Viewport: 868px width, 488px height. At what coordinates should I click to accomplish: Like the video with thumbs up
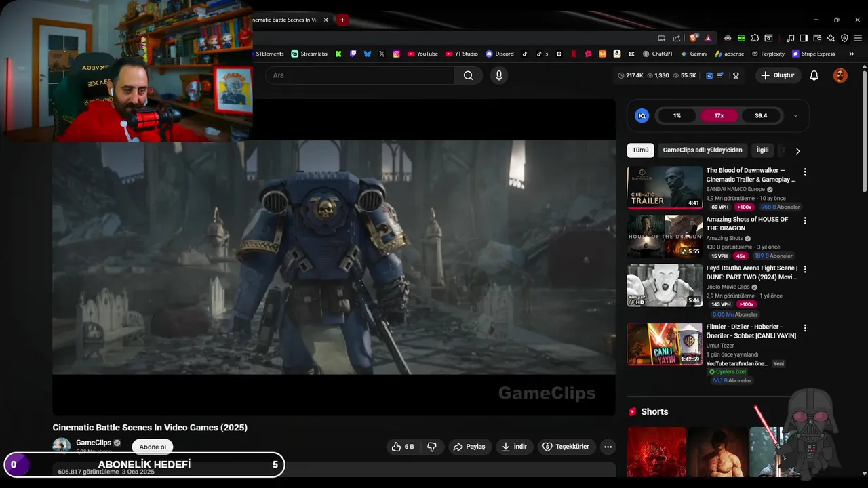pyautogui.click(x=403, y=447)
